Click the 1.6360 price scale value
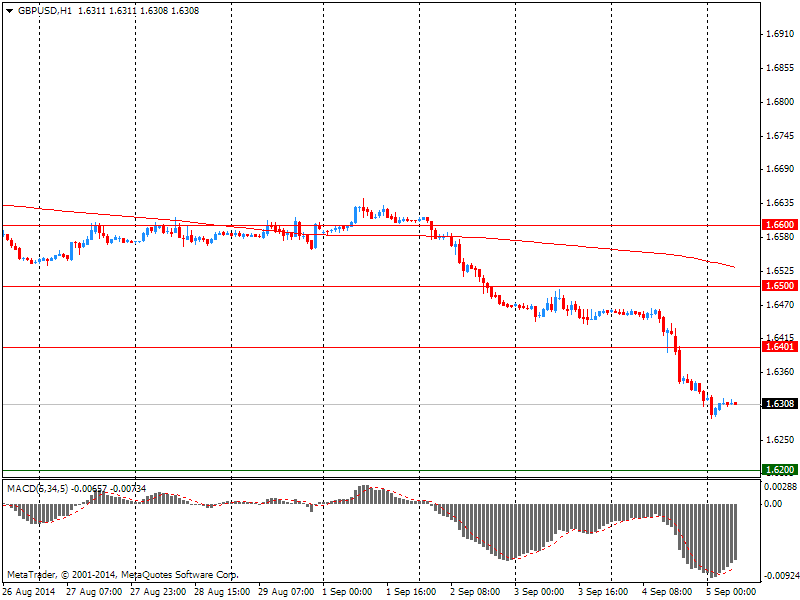Image resolution: width=800 pixels, height=600 pixels. click(x=781, y=372)
